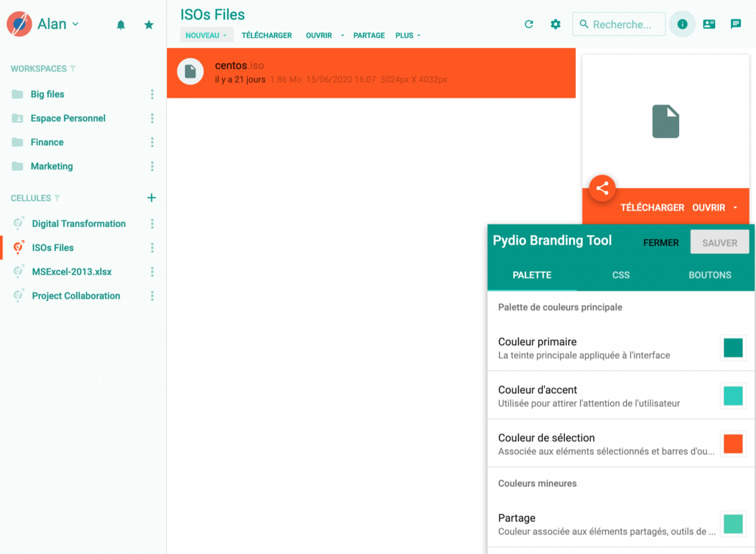
Task: Click Télécharger in the toolbar
Action: point(267,35)
